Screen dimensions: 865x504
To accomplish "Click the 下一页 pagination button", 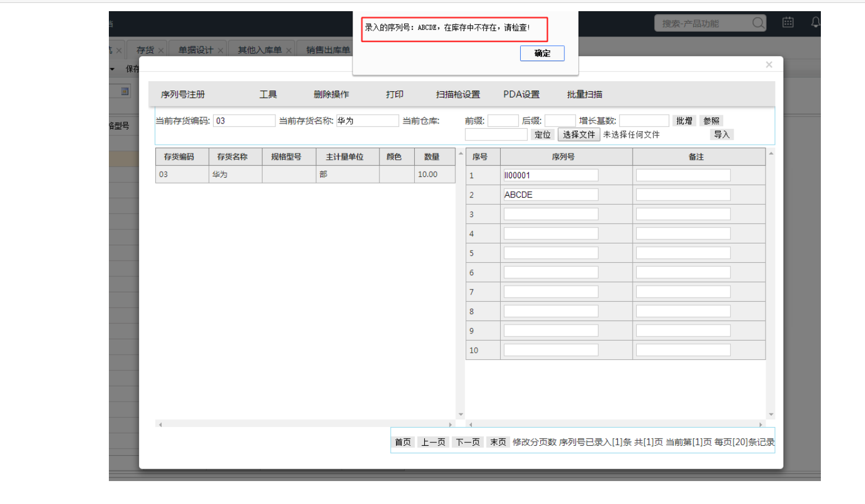I will click(x=468, y=442).
